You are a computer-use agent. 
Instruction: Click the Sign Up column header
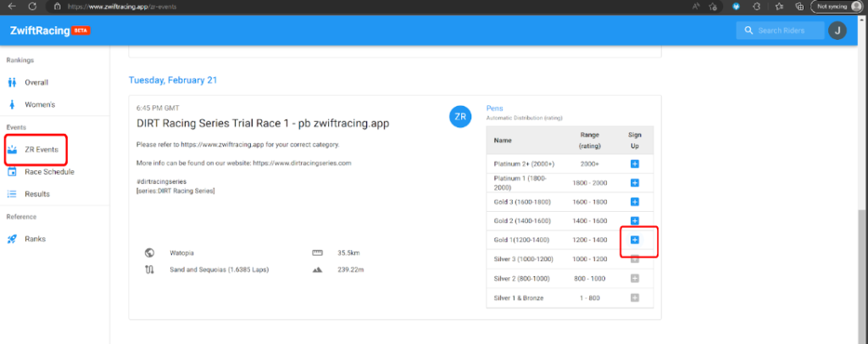(x=635, y=141)
